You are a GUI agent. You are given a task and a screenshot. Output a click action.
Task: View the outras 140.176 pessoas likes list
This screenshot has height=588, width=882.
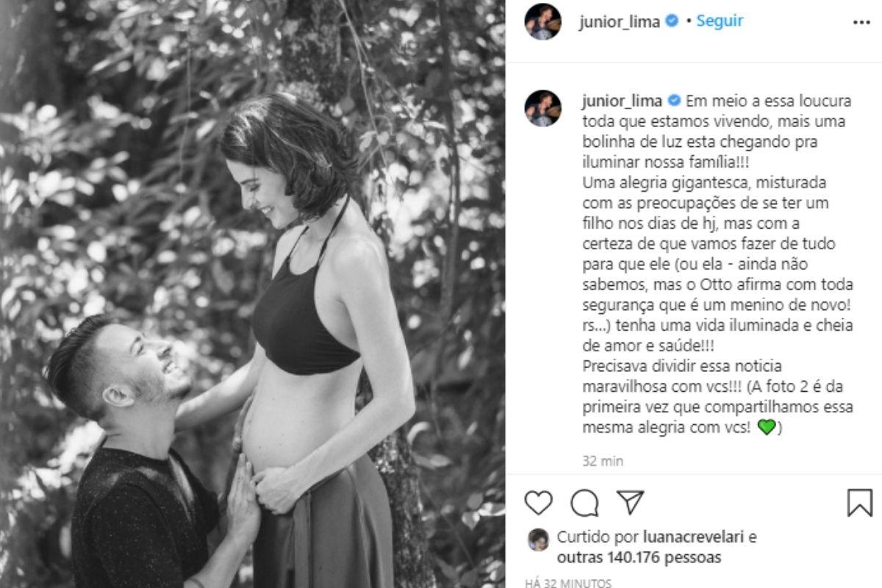point(639,557)
